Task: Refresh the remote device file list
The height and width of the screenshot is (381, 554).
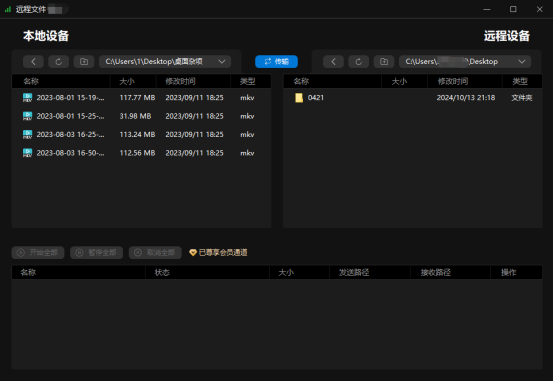Action: (359, 61)
